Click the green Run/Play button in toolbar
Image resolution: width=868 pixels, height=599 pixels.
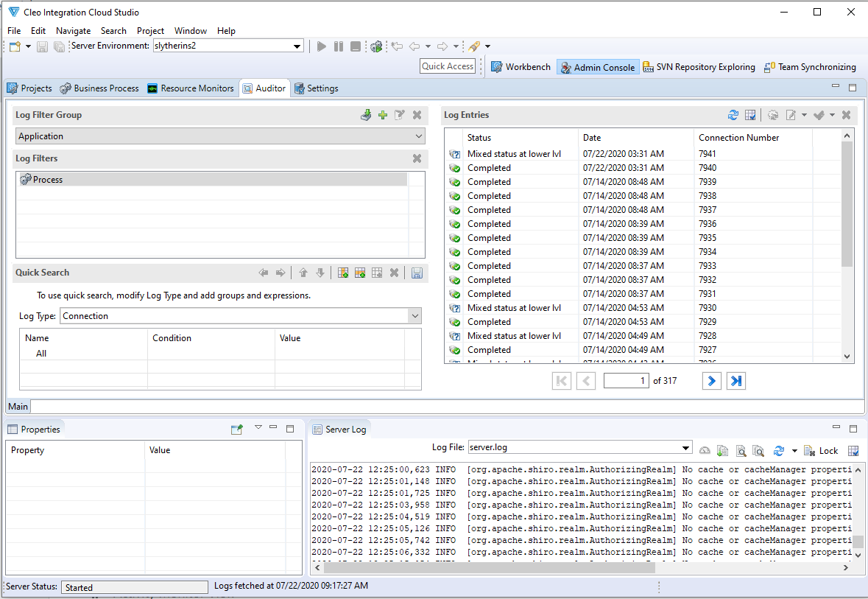(x=322, y=46)
